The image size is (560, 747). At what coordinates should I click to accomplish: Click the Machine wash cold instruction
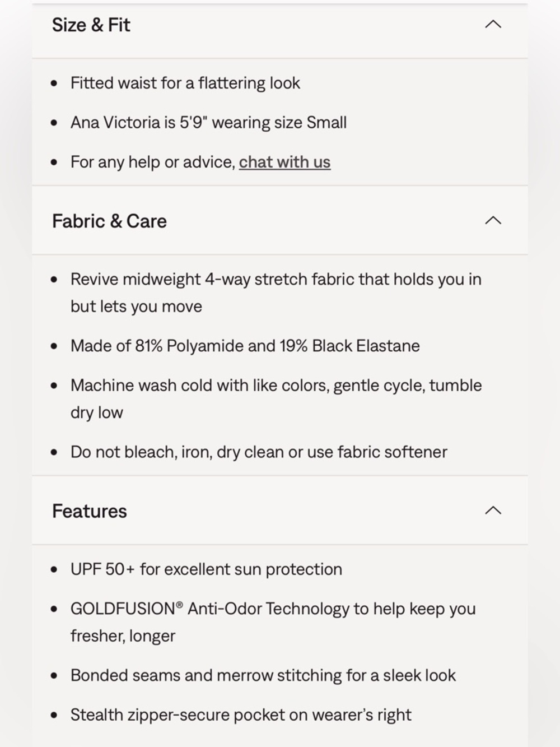point(276,386)
